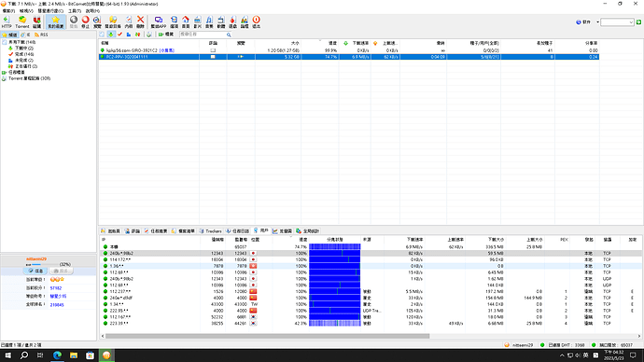
Task: Expand the Torrent history tree node
Action: (29, 78)
